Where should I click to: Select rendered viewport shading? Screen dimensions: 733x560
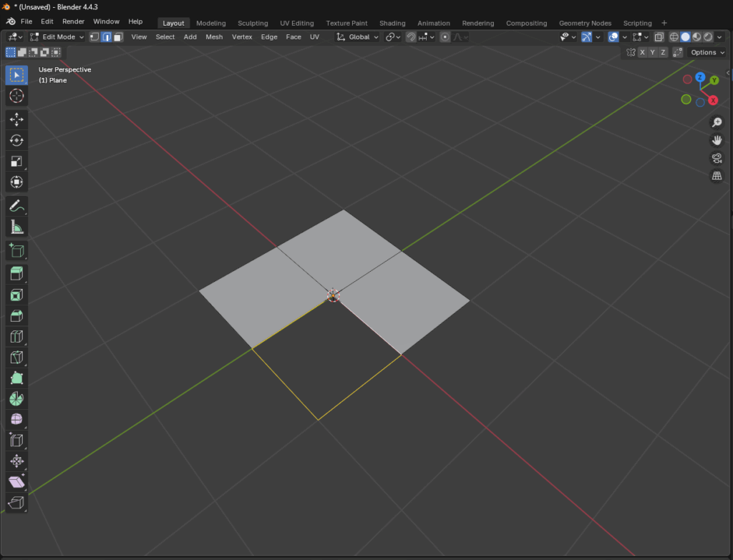point(708,37)
